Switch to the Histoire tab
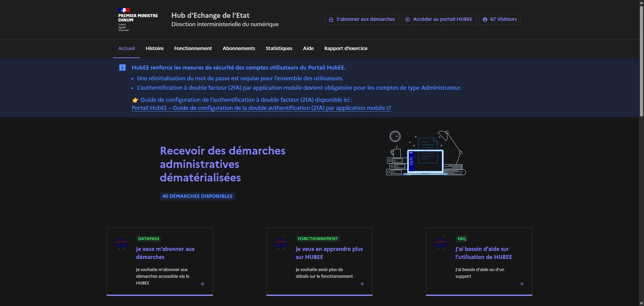The image size is (644, 306). tap(154, 48)
